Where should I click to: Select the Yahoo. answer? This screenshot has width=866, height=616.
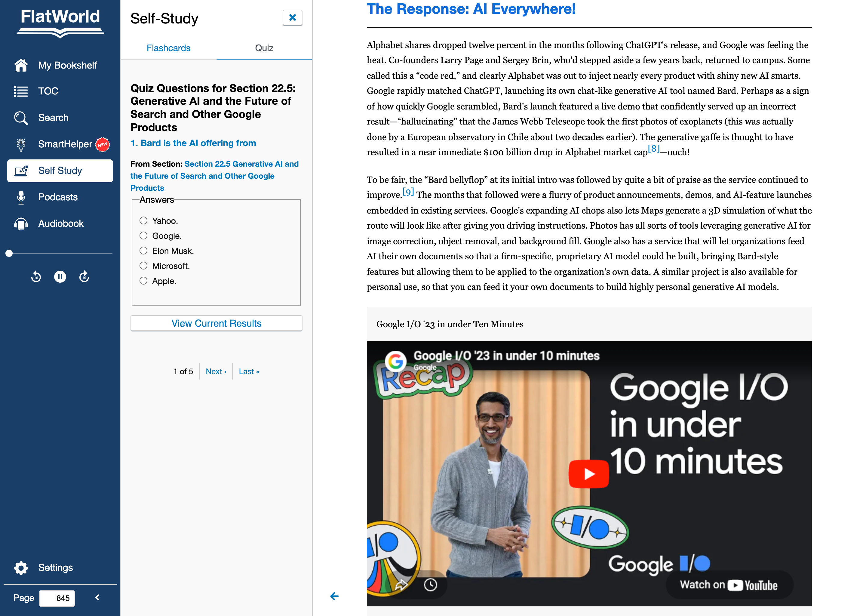[143, 221]
